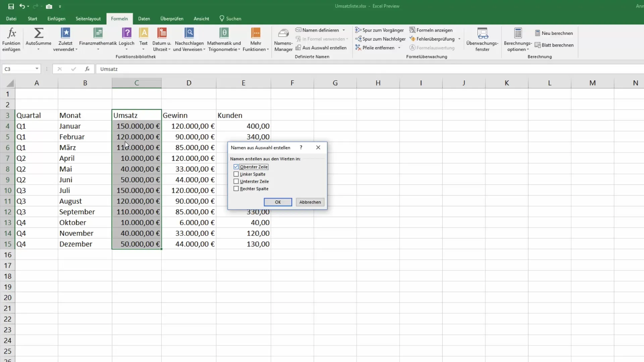Open the Daten tab

tap(144, 19)
